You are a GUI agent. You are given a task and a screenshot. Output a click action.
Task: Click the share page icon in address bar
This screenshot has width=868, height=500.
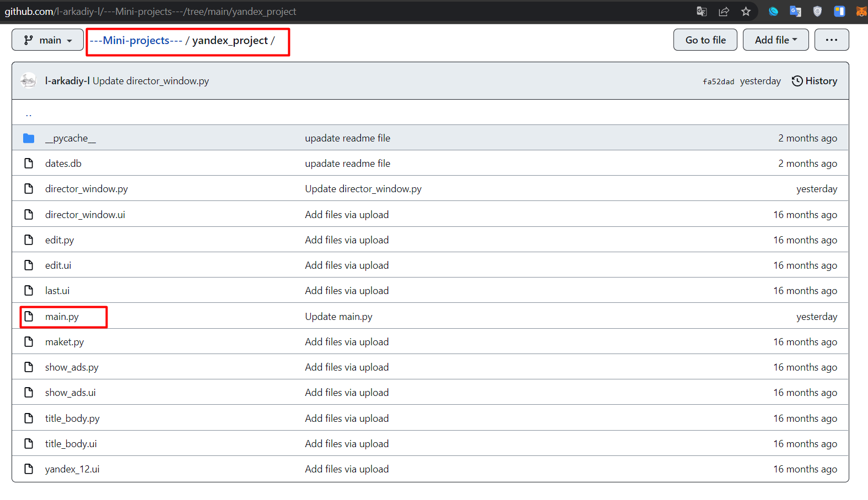coord(724,12)
